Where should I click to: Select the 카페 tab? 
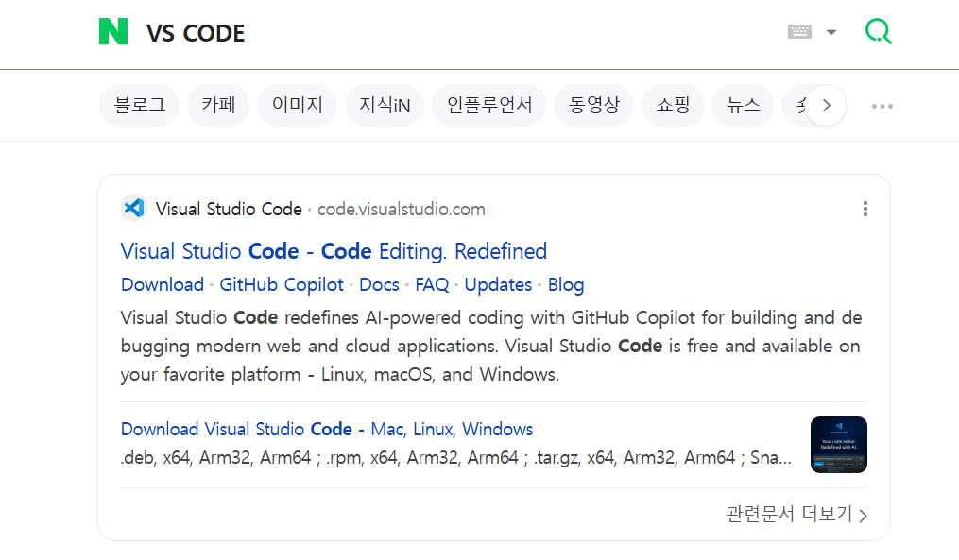tap(218, 105)
